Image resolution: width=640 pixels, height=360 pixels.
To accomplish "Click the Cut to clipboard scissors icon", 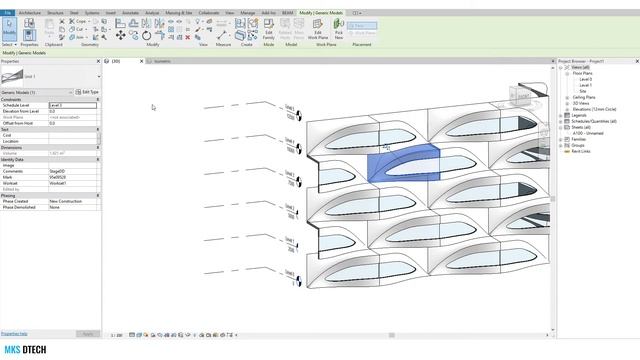I will 62,21.
